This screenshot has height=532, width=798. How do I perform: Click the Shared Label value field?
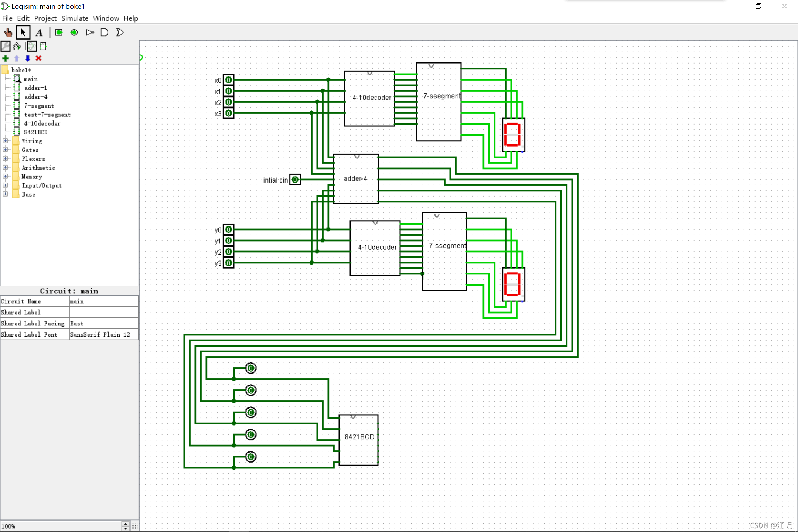coord(103,312)
